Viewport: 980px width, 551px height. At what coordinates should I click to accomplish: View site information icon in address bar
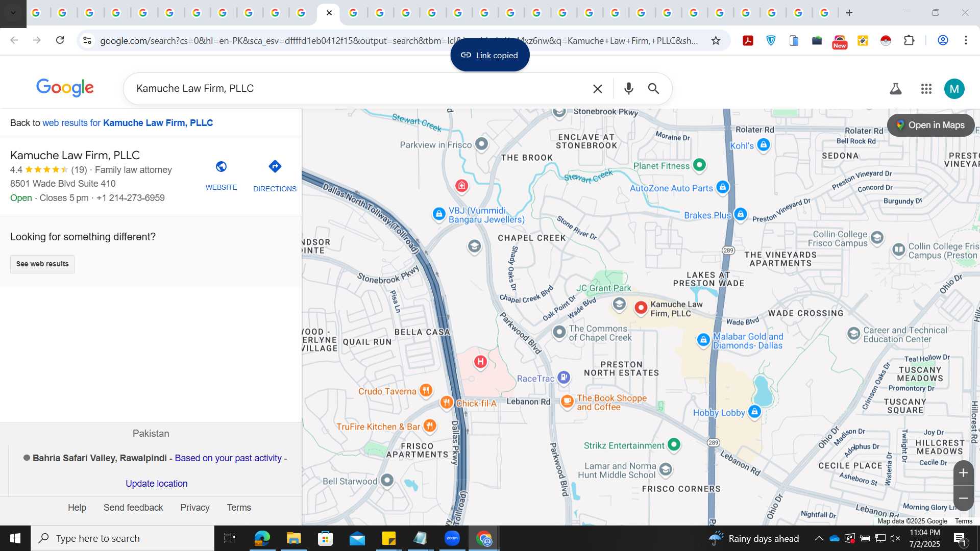(87, 40)
